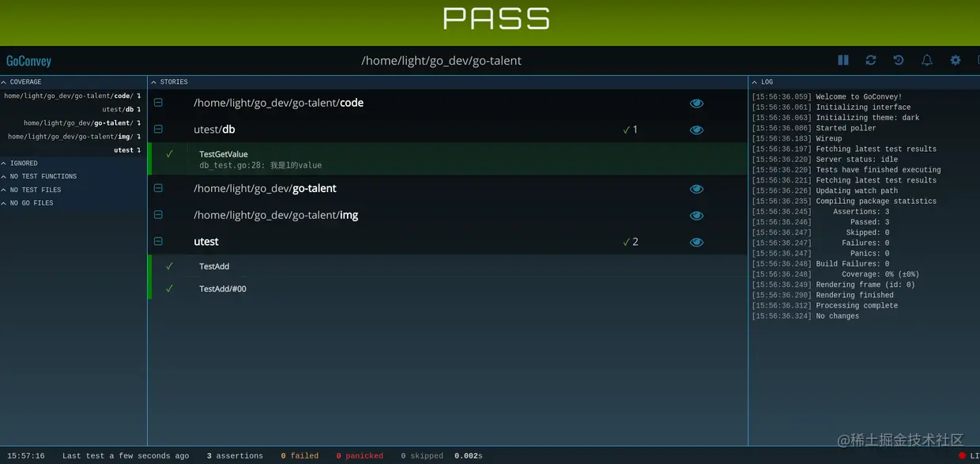The height and width of the screenshot is (464, 980).
Task: Click the refresh tests icon
Action: point(871,60)
